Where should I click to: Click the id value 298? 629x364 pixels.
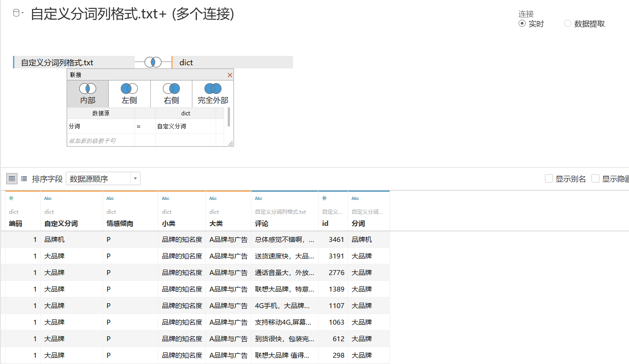[333, 356]
